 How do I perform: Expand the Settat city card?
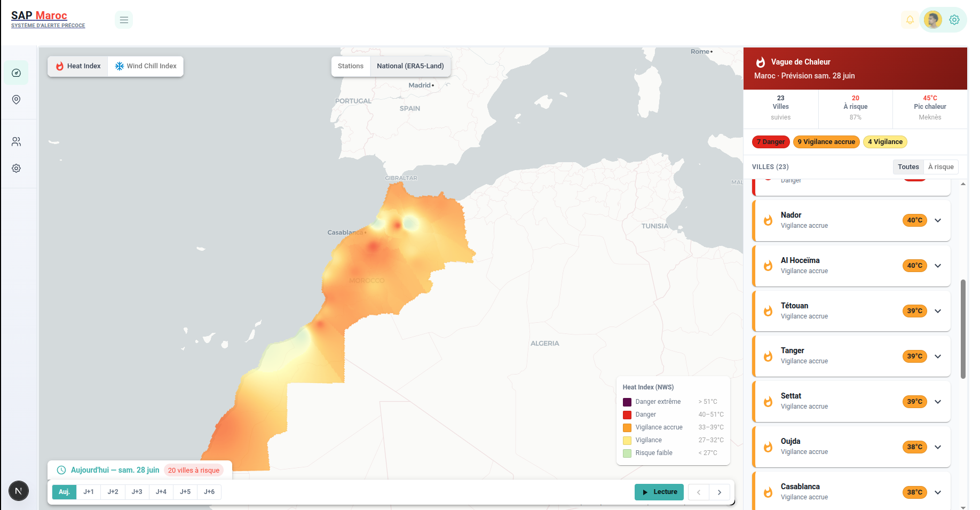tap(938, 402)
